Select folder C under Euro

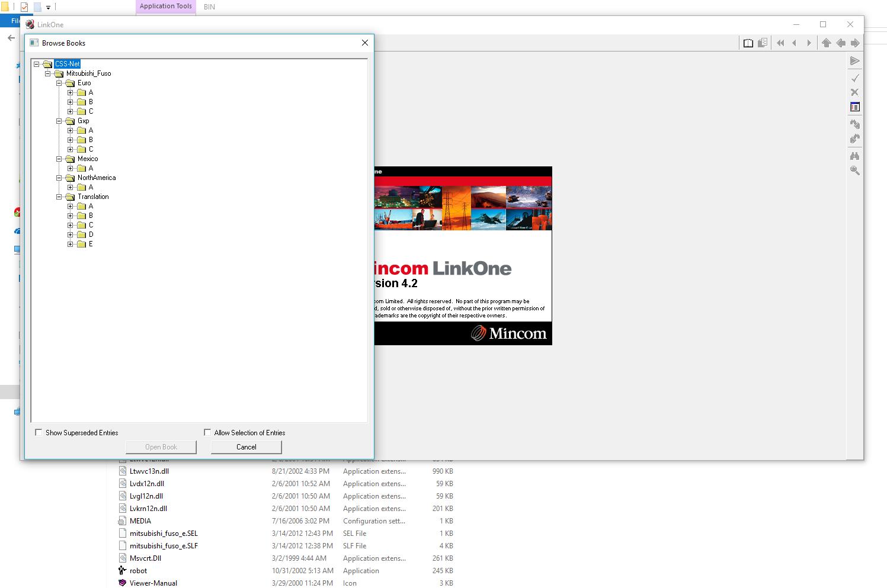[x=91, y=111]
